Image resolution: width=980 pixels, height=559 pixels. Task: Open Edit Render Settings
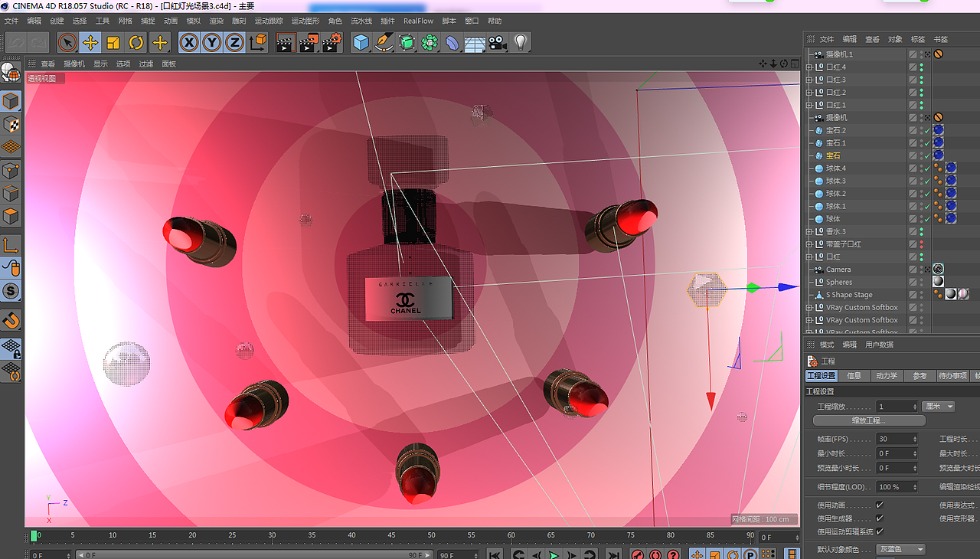(332, 42)
